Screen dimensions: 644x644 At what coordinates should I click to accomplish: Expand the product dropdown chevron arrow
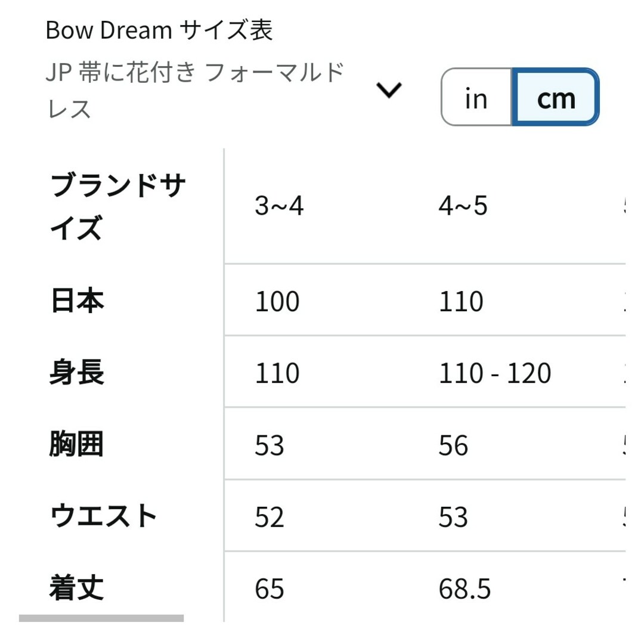tap(389, 90)
